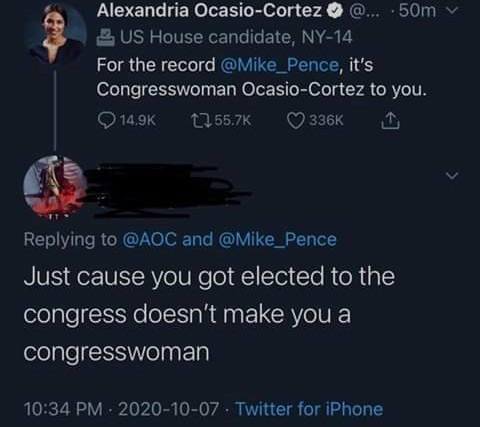This screenshot has height=427, width=480.
Task: Tap the share upload icon
Action: pyautogui.click(x=390, y=121)
